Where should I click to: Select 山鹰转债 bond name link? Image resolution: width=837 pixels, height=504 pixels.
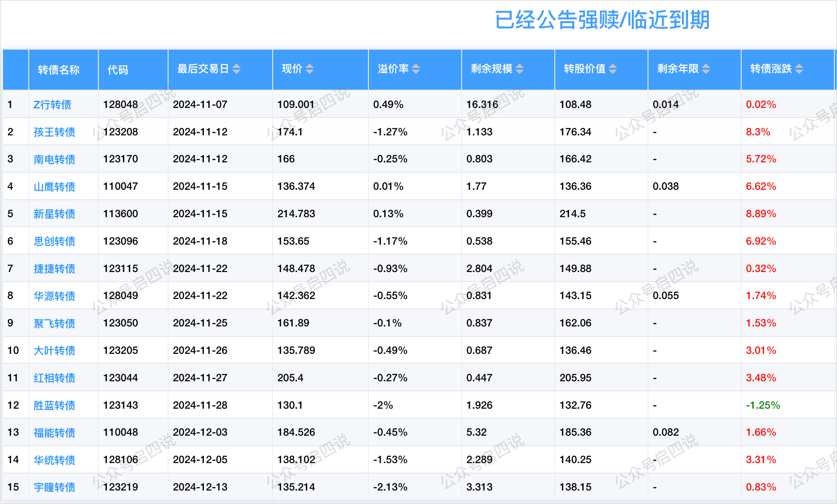click(x=54, y=187)
